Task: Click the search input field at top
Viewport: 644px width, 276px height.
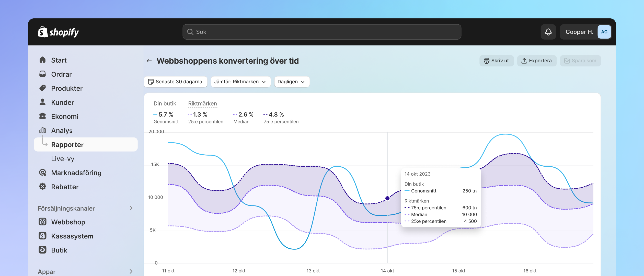Action: coord(321,32)
